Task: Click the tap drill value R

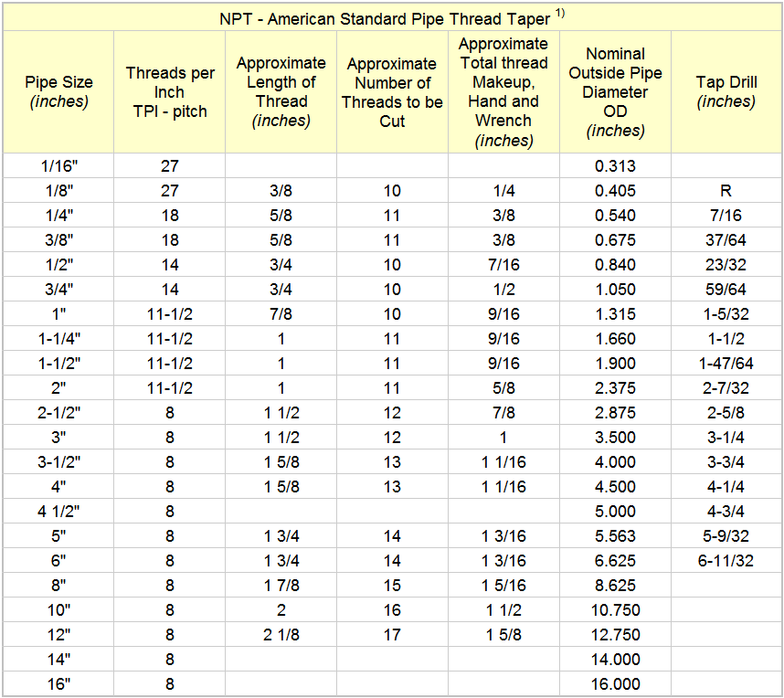Action: (x=726, y=191)
